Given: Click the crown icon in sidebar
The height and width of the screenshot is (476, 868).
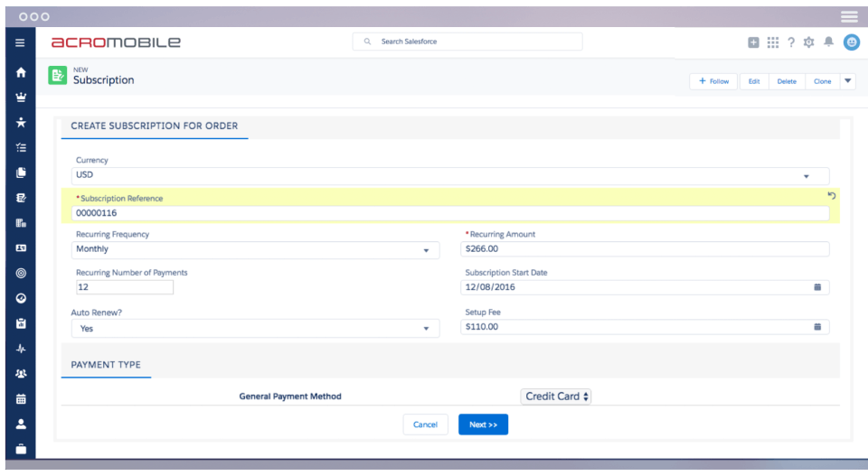Looking at the screenshot, I should 21,98.
